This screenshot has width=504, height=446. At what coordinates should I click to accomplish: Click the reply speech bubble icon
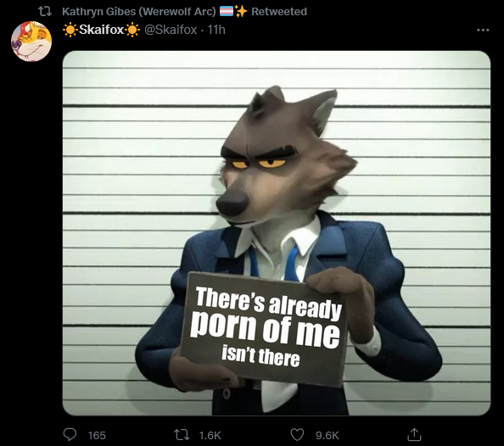pos(70,435)
